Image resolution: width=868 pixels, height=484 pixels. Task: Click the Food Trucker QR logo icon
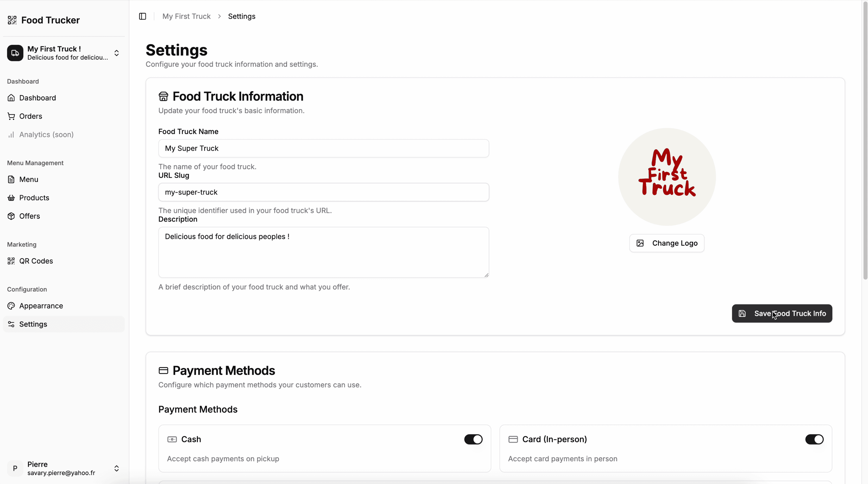point(12,20)
